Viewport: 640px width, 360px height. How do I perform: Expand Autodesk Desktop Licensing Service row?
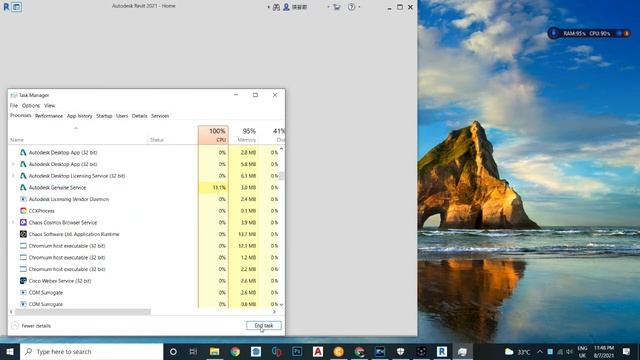pyautogui.click(x=13, y=176)
